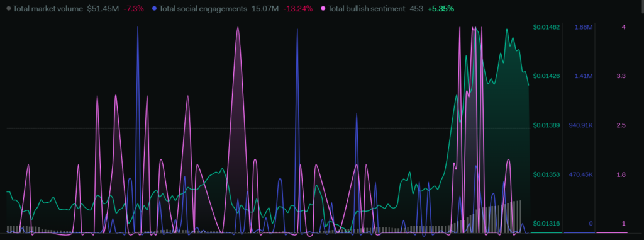Select the -7.3% volume change

(133, 8)
